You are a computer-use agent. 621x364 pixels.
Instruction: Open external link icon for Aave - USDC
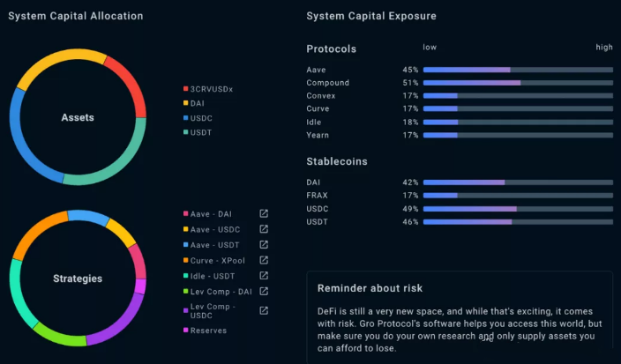pyautogui.click(x=264, y=229)
